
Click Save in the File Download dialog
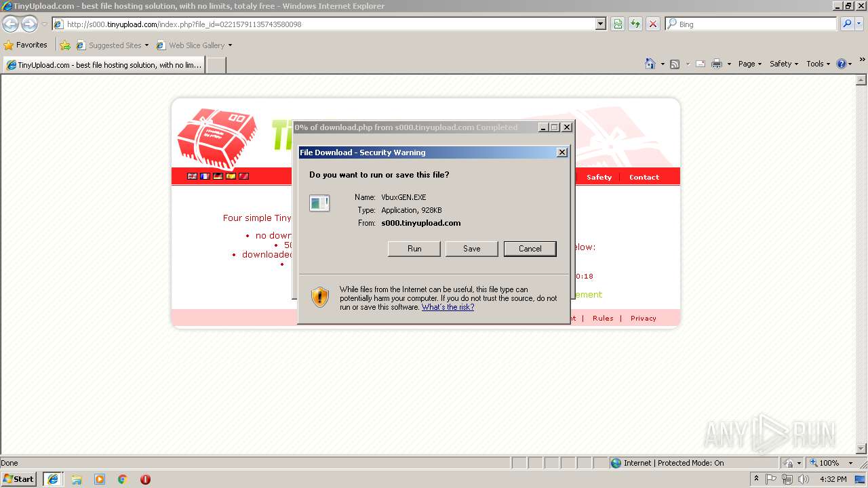click(472, 249)
